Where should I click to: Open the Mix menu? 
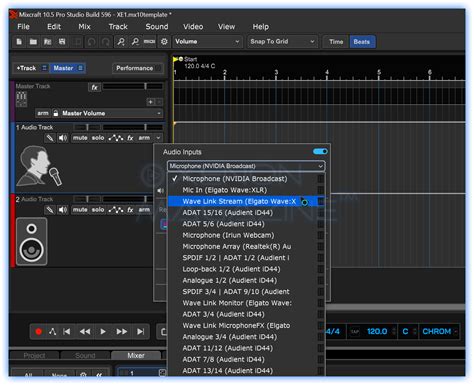(84, 27)
